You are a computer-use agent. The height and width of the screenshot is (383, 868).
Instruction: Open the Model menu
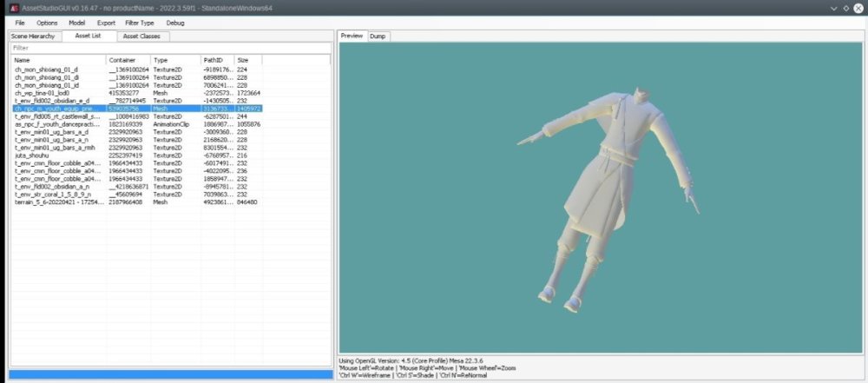click(77, 23)
